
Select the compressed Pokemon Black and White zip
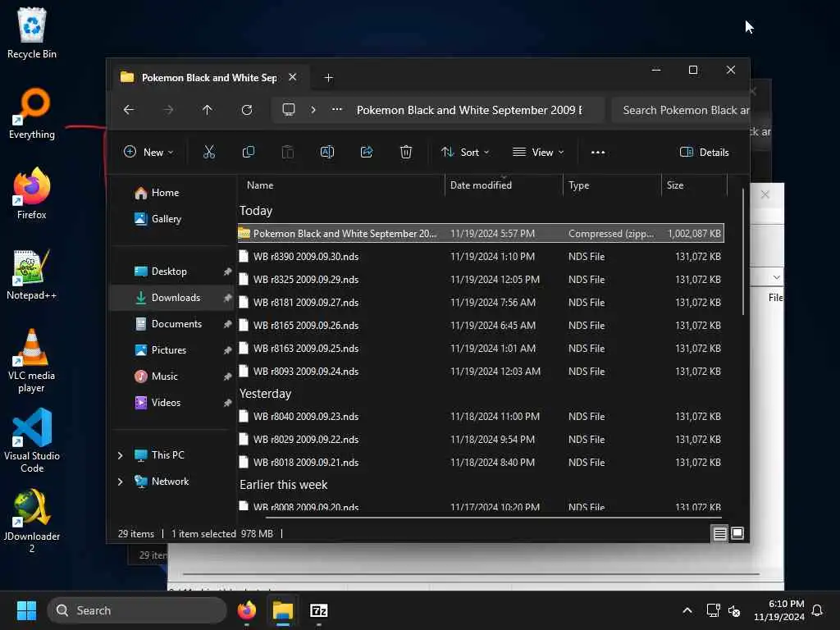[481, 234]
